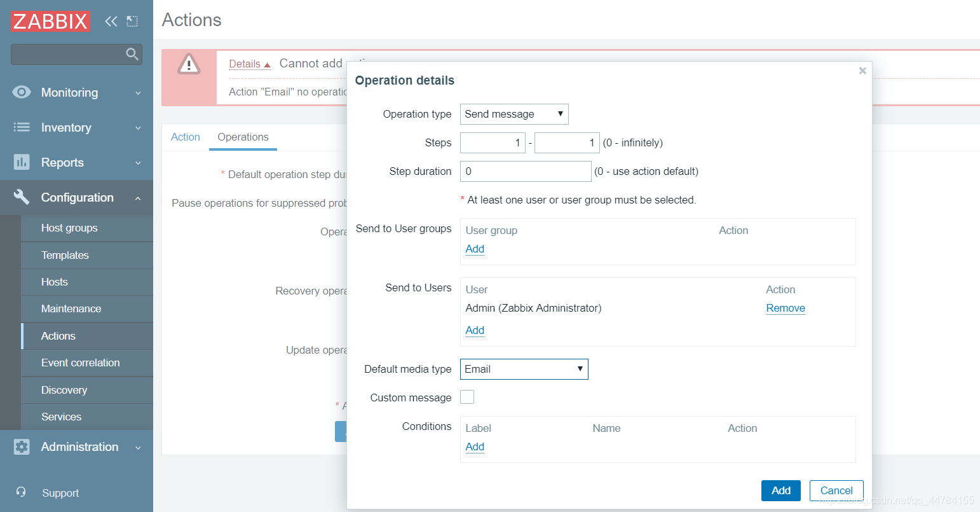Click the sidebar hide/kiosk icon
Viewport: 980px width, 512px height.
[132, 21]
